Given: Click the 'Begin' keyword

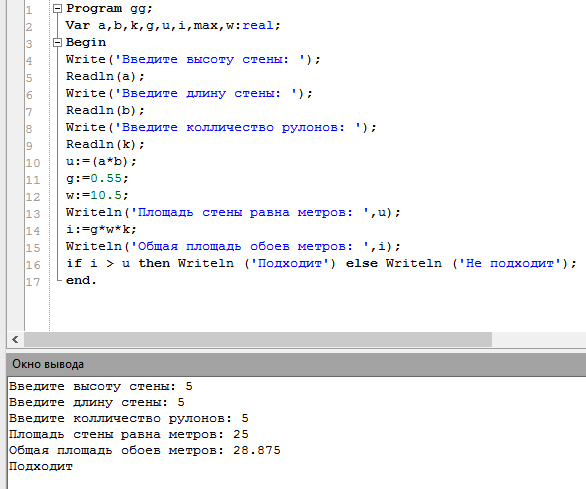Looking at the screenshot, I should [86, 42].
